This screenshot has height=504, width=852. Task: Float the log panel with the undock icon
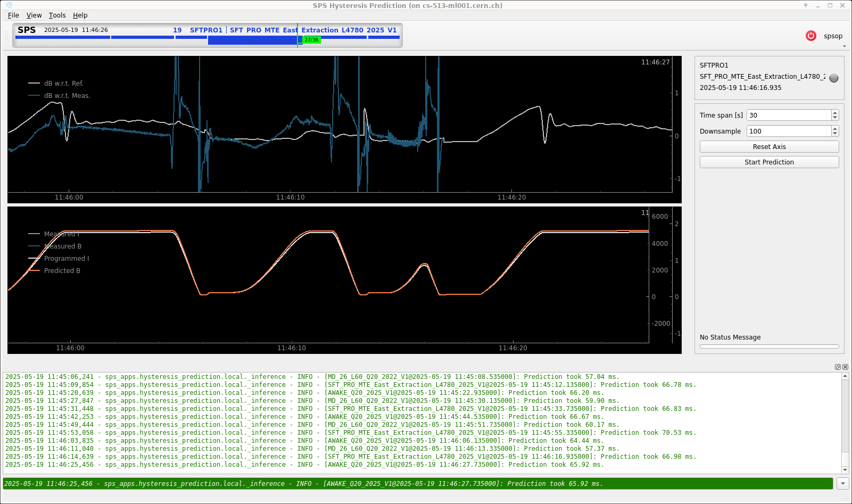pyautogui.click(x=838, y=367)
